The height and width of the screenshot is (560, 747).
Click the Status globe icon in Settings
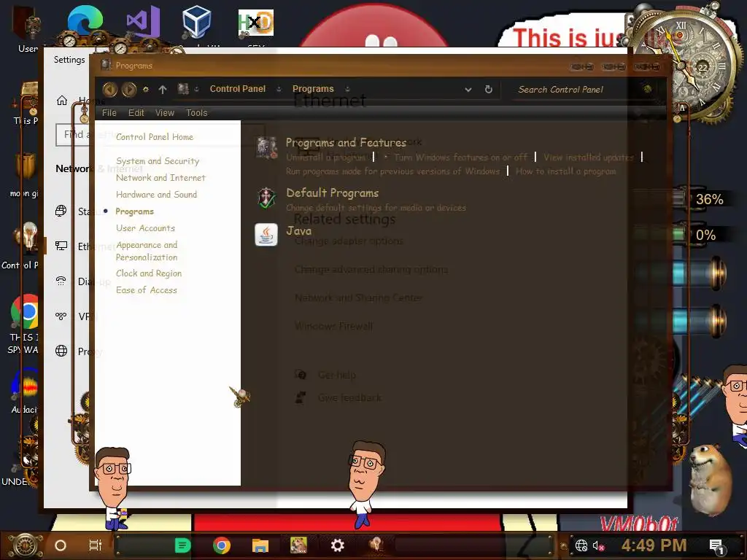61,211
